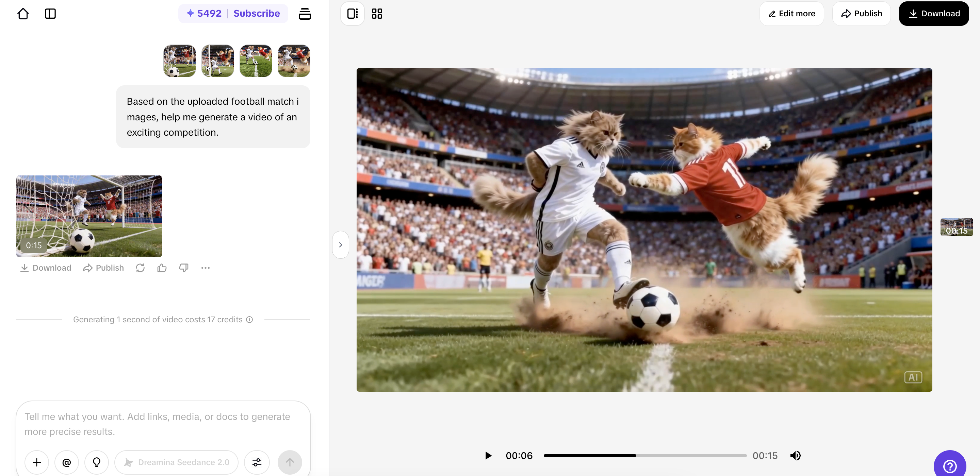Image resolution: width=980 pixels, height=476 pixels.
Task: Open the history stack icon top right of chat
Action: 305,13
